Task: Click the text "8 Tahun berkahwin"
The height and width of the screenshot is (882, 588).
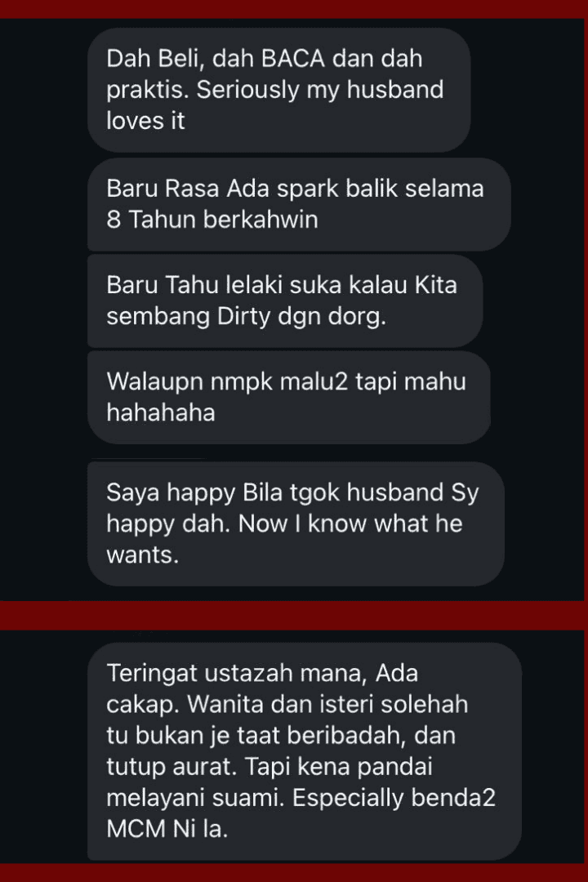Action: click(212, 220)
